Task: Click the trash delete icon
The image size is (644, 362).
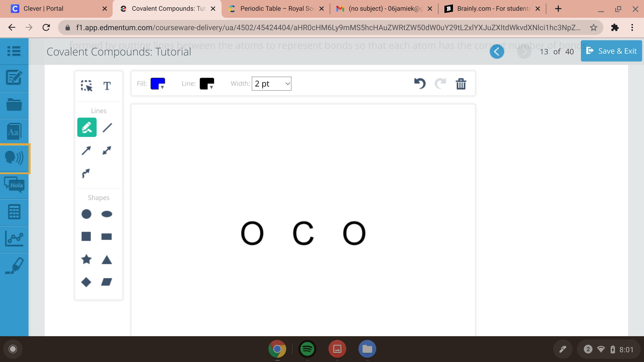Action: pos(461,84)
